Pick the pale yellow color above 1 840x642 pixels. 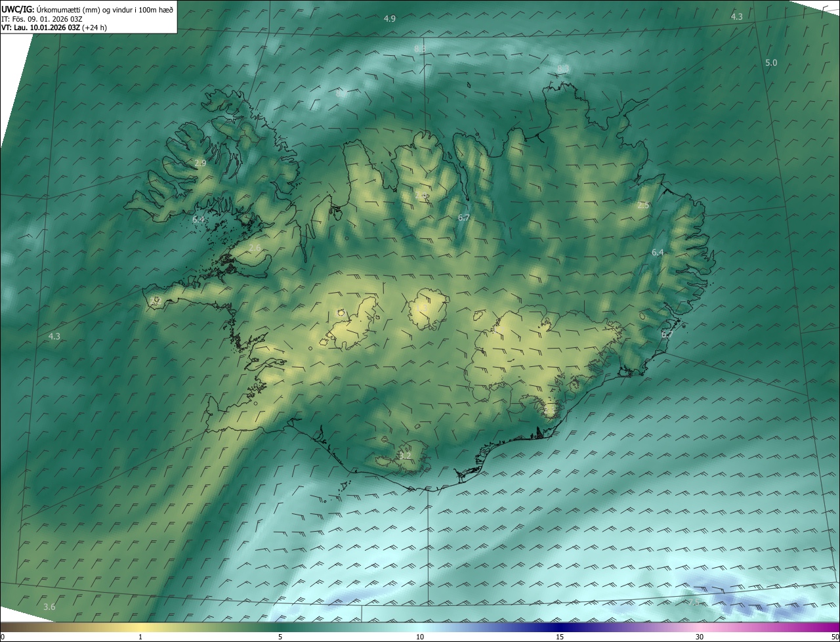point(140,627)
